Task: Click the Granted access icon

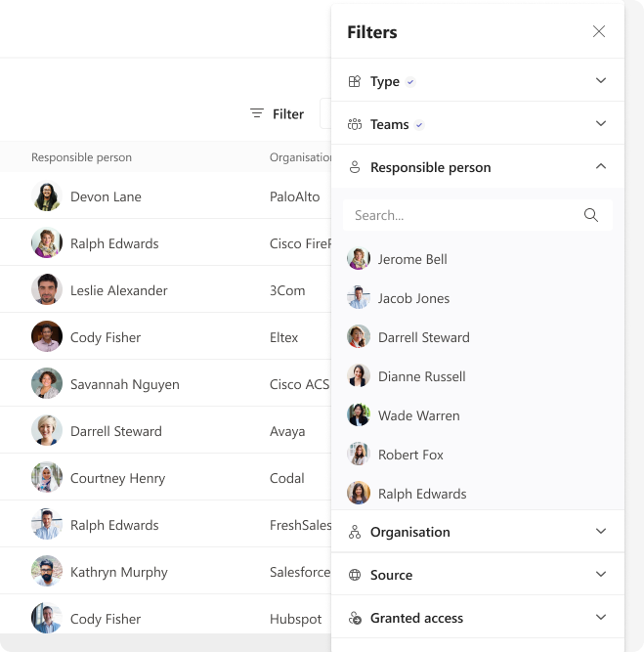Action: tap(355, 619)
